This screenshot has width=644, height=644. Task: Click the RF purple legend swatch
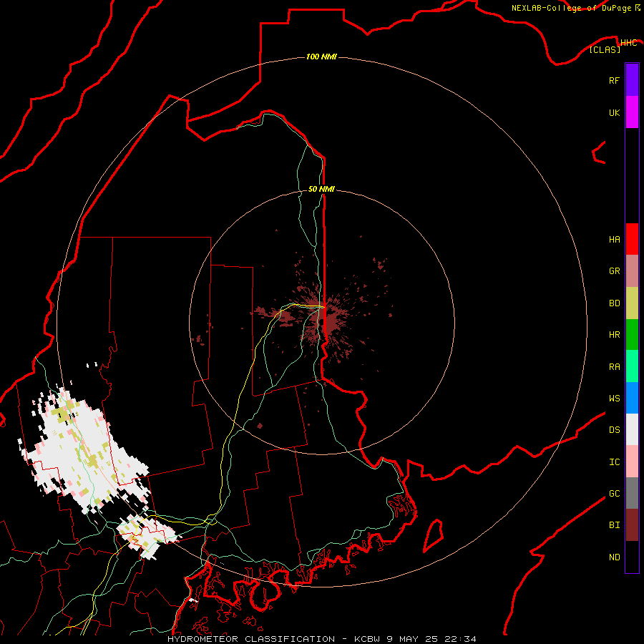click(632, 79)
